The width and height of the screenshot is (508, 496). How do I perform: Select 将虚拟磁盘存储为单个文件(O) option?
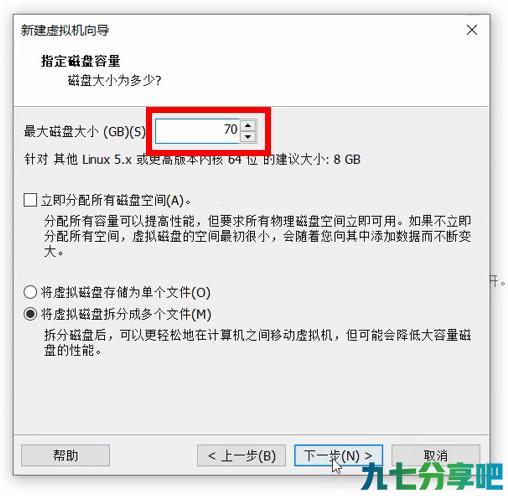click(x=30, y=292)
